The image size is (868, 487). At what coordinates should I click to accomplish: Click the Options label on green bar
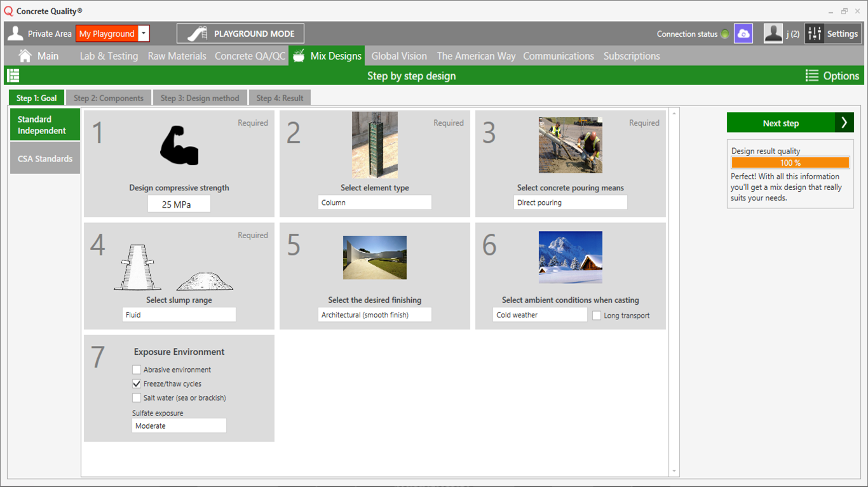(841, 76)
